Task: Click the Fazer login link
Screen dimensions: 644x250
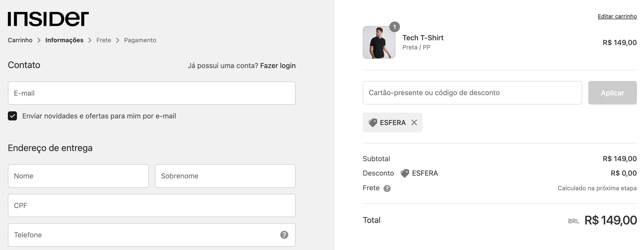Action: coord(278,66)
